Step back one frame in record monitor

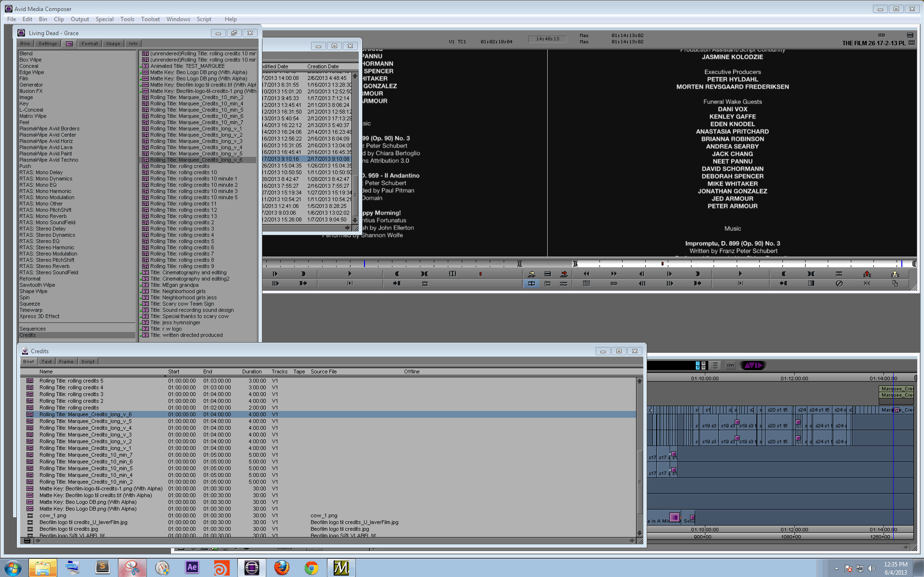[641, 274]
